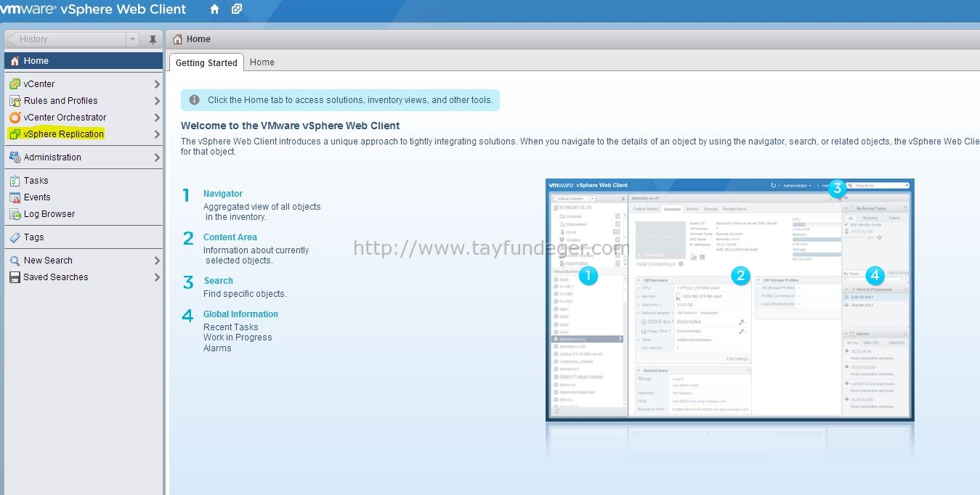Expand the vCenter Orchestrator chevron
This screenshot has height=495, width=980.
coord(157,118)
